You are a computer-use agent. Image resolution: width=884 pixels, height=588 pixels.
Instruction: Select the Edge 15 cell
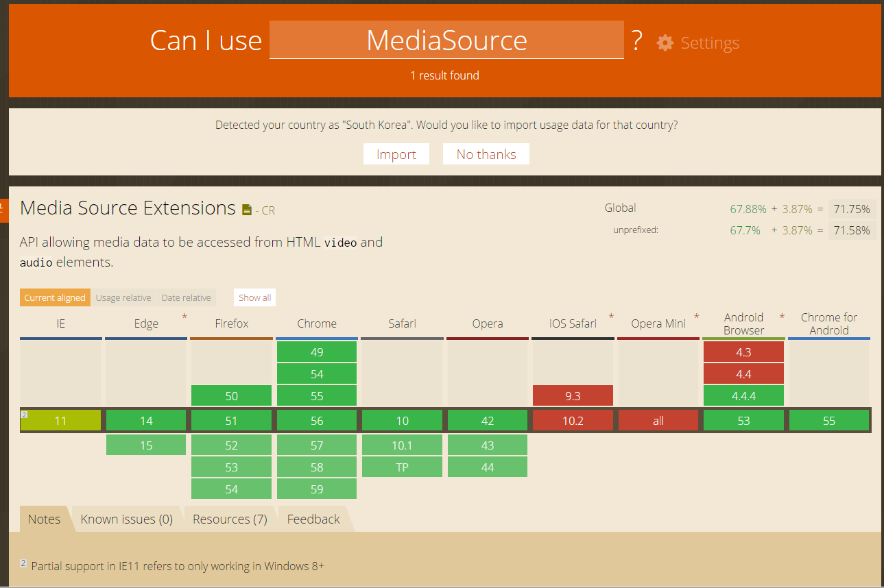click(x=146, y=445)
